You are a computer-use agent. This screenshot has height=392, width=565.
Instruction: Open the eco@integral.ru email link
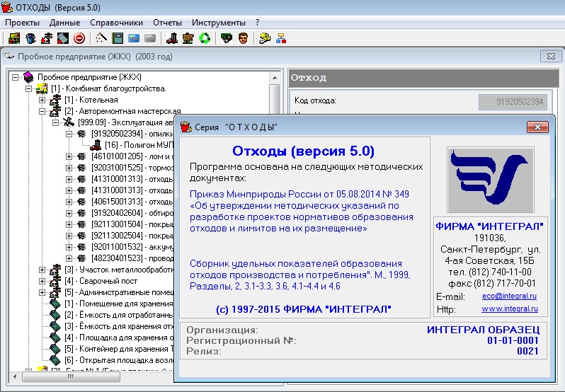tap(509, 296)
